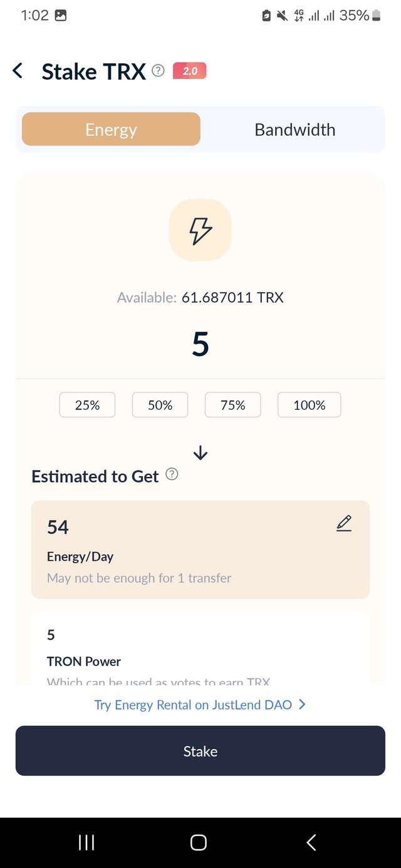Select the 100% amount option

[x=310, y=405]
